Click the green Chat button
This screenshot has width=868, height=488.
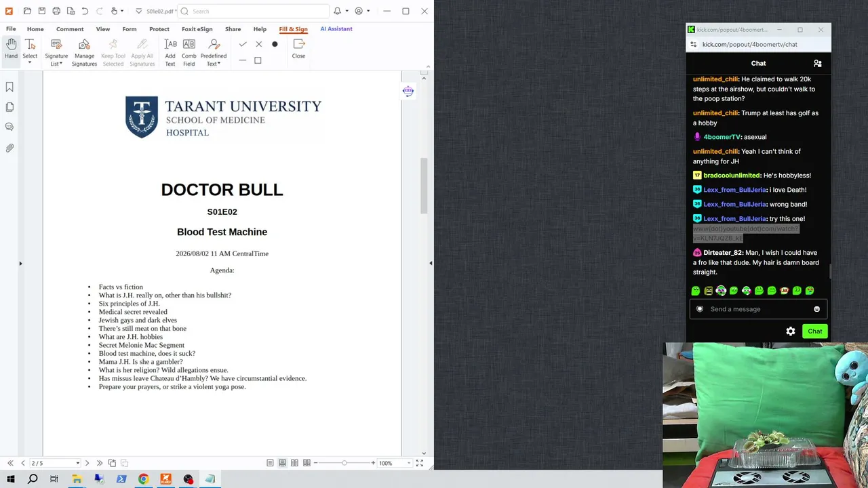point(814,331)
